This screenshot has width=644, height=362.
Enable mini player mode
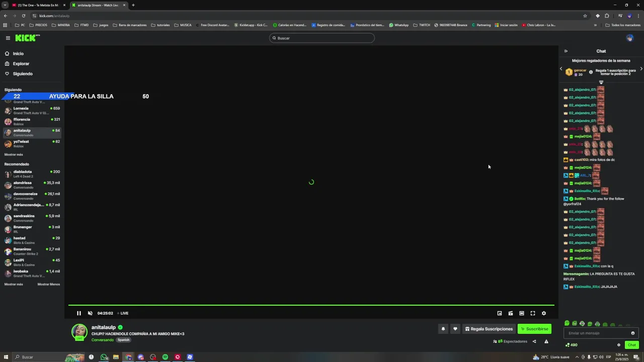tap(500, 313)
